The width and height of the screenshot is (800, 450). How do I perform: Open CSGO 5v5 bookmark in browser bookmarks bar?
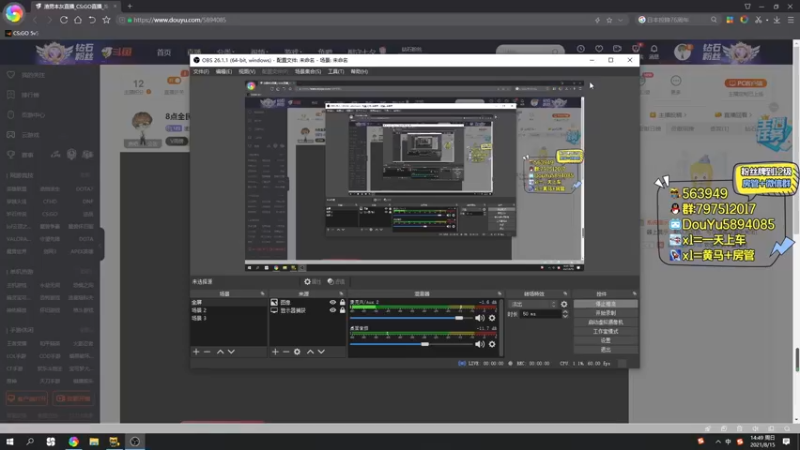pyautogui.click(x=21, y=33)
